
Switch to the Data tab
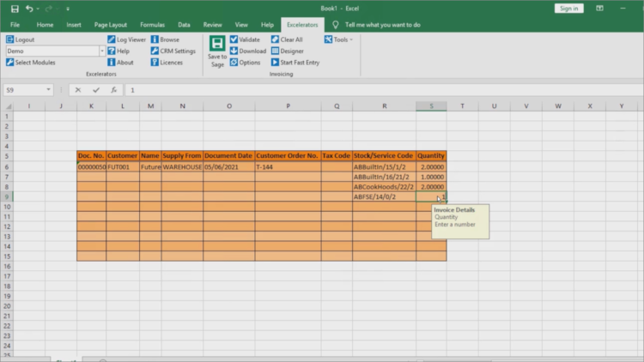pos(184,25)
